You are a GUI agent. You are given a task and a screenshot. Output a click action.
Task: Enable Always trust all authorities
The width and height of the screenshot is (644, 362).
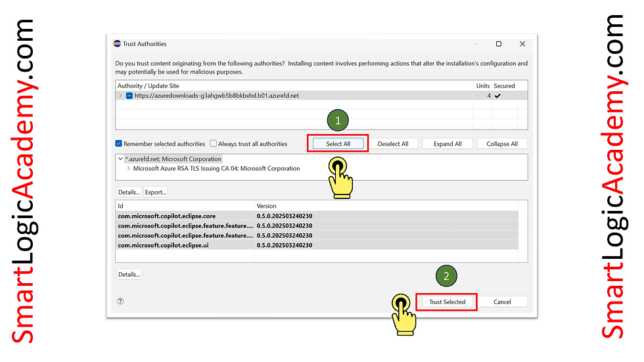213,143
